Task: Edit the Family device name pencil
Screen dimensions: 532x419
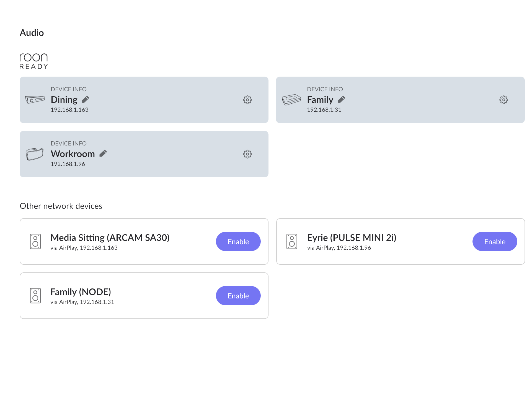Action: pos(342,99)
